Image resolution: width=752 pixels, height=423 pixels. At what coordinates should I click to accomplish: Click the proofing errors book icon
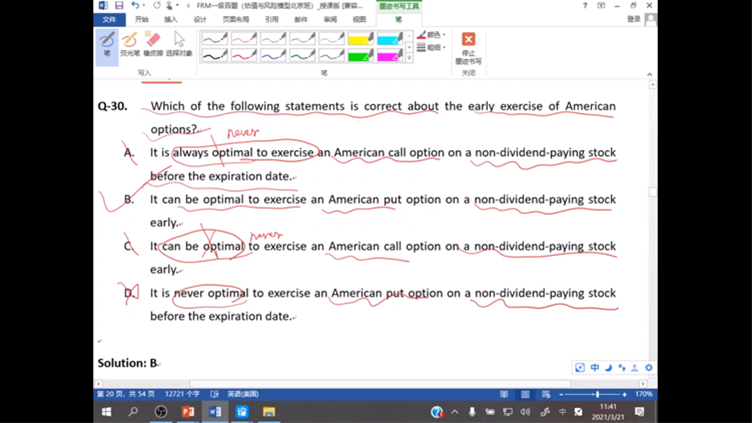tap(214, 394)
